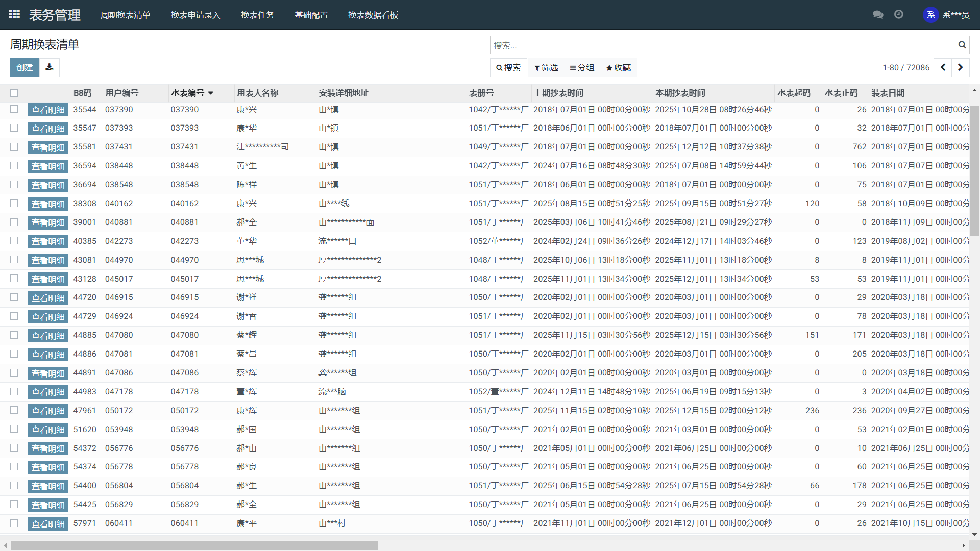Toggle sort on 水表编号 column
980x551 pixels.
(x=191, y=93)
